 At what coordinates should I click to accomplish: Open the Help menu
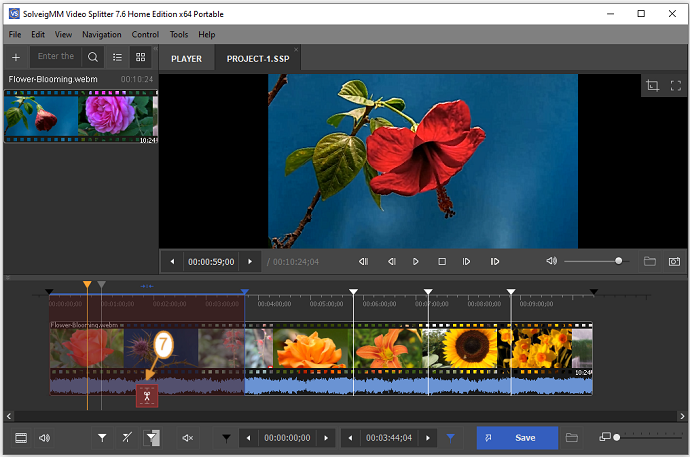[206, 34]
